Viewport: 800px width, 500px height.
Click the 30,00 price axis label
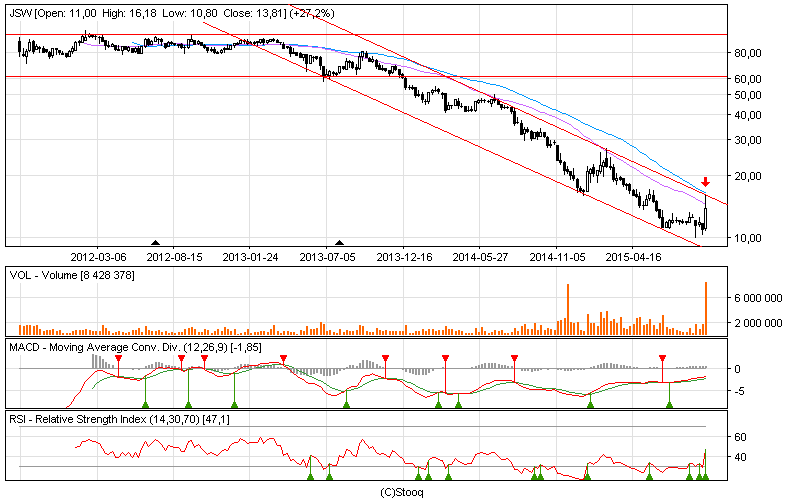point(747,140)
